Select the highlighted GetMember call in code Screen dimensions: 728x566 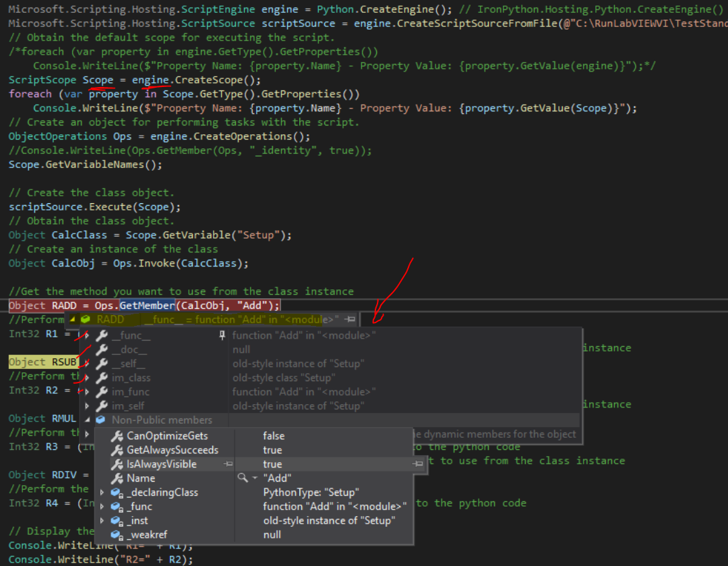[147, 305]
